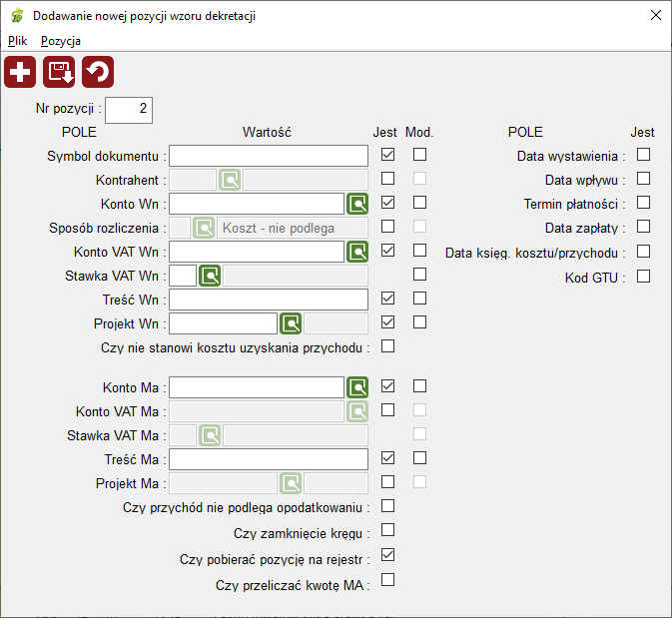Enable Kod GTU checkbox
Viewport: 672px width, 618px height.
click(643, 277)
